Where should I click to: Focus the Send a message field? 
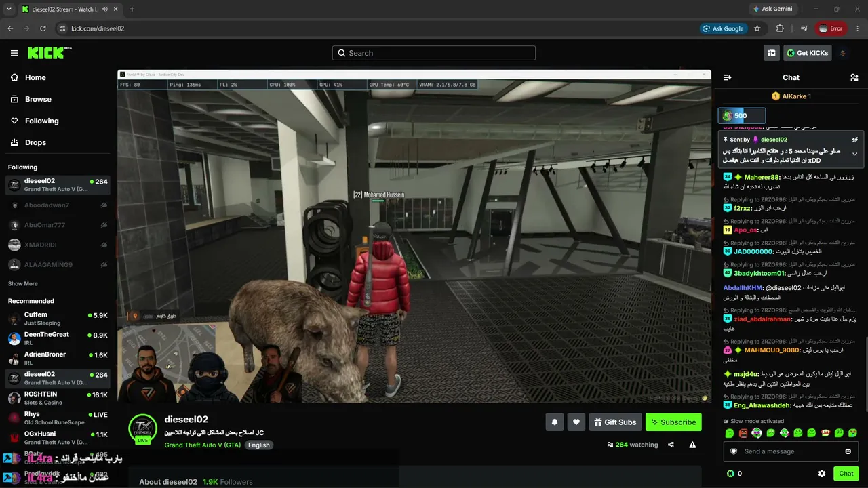coord(791,451)
